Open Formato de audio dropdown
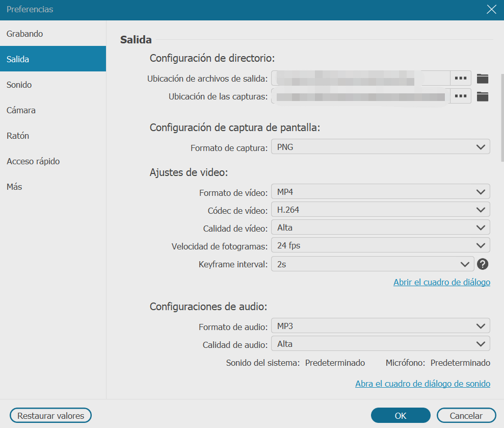 tap(381, 326)
